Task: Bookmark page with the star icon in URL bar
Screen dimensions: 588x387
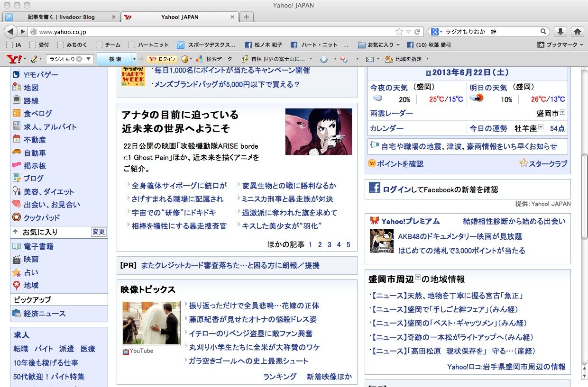Action: tap(399, 32)
